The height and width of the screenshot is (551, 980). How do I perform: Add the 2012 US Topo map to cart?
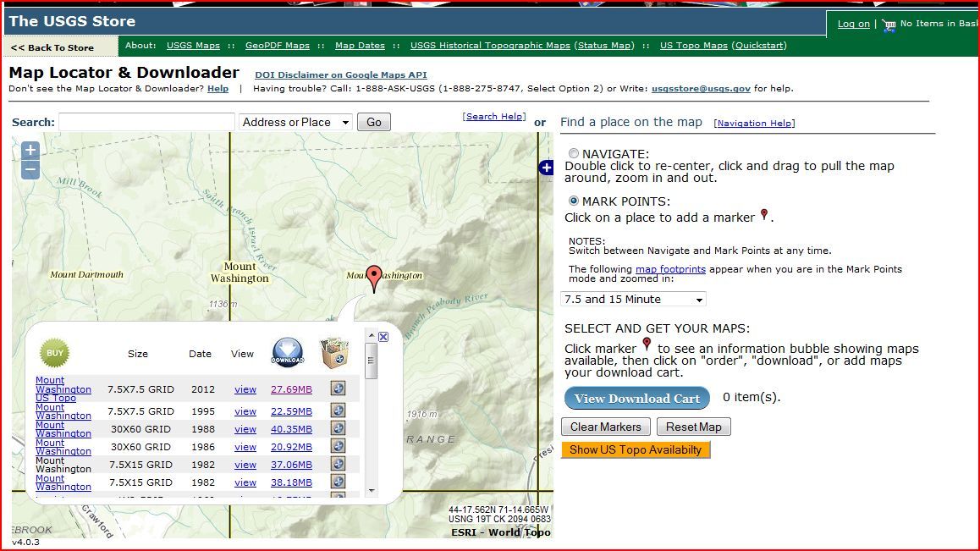pyautogui.click(x=339, y=388)
